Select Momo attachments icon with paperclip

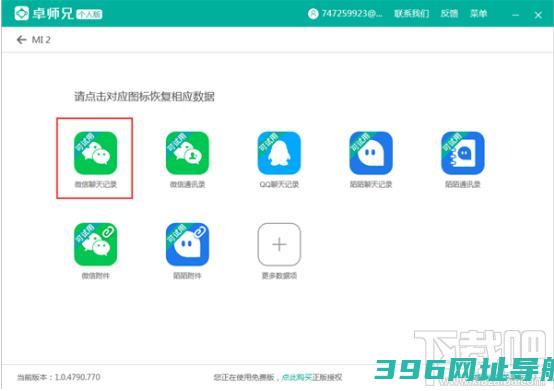click(187, 244)
